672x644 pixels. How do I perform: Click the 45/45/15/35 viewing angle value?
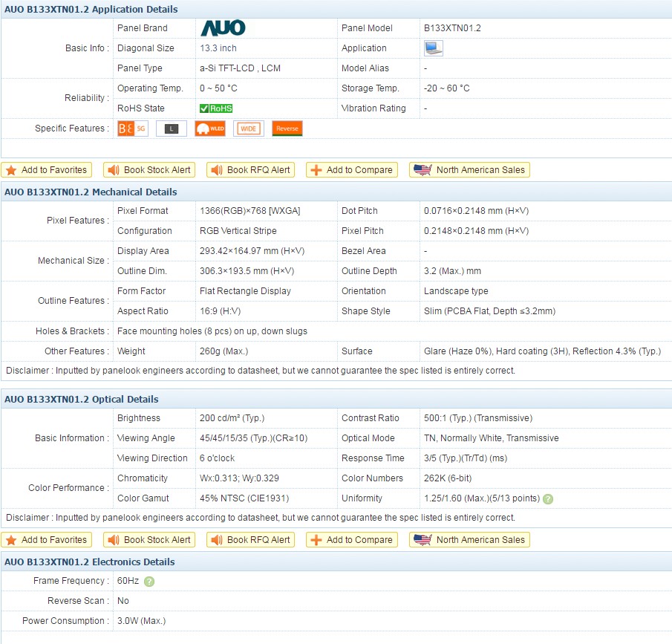coord(253,438)
